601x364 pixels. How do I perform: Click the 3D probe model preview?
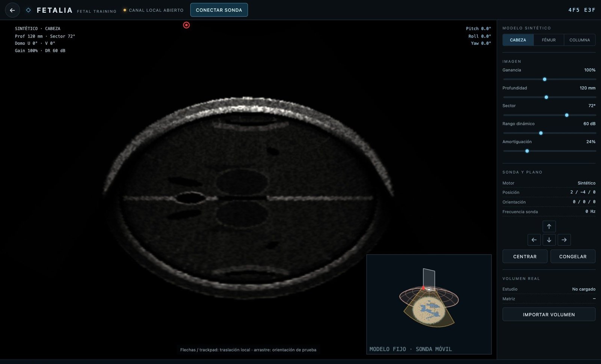(429, 304)
